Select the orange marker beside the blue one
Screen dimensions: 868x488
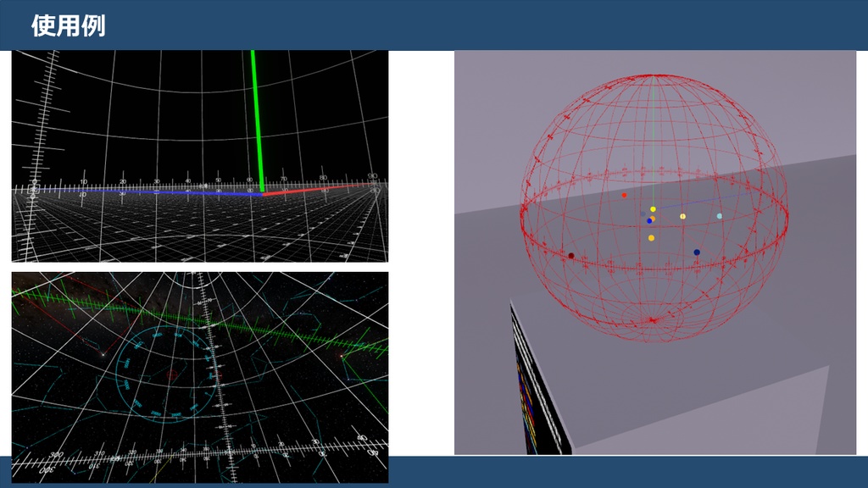[x=653, y=218]
